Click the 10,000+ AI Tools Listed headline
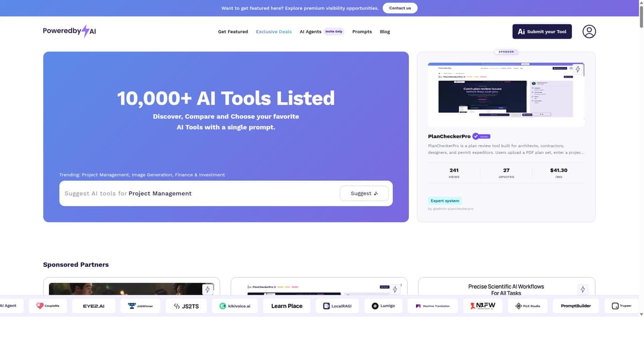Screen dimensions: 644x362 [x=226, y=98]
